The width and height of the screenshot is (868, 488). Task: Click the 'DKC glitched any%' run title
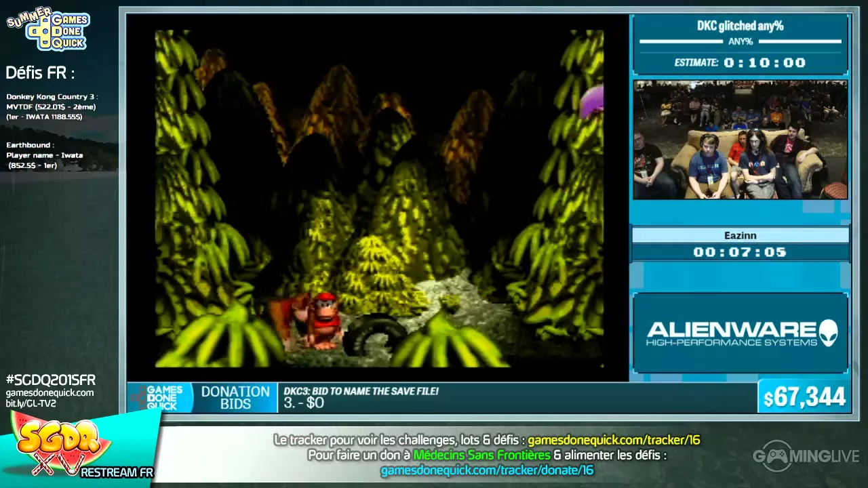pyautogui.click(x=740, y=26)
